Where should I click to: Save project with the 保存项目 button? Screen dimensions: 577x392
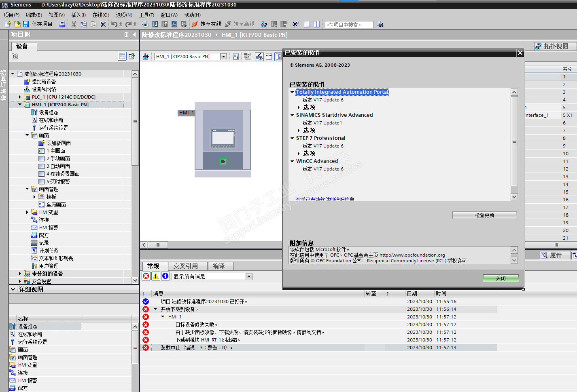tap(38, 24)
